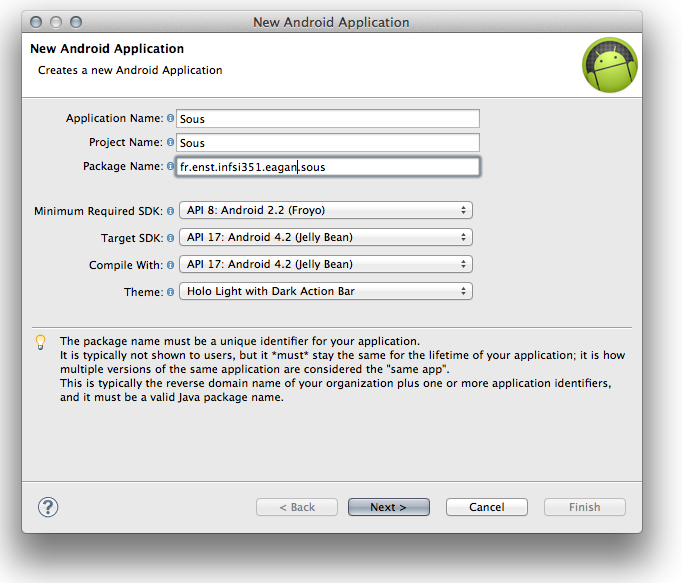Screen dimensions: 682x583
Task: Open the Target SDK dropdown
Action: (326, 238)
